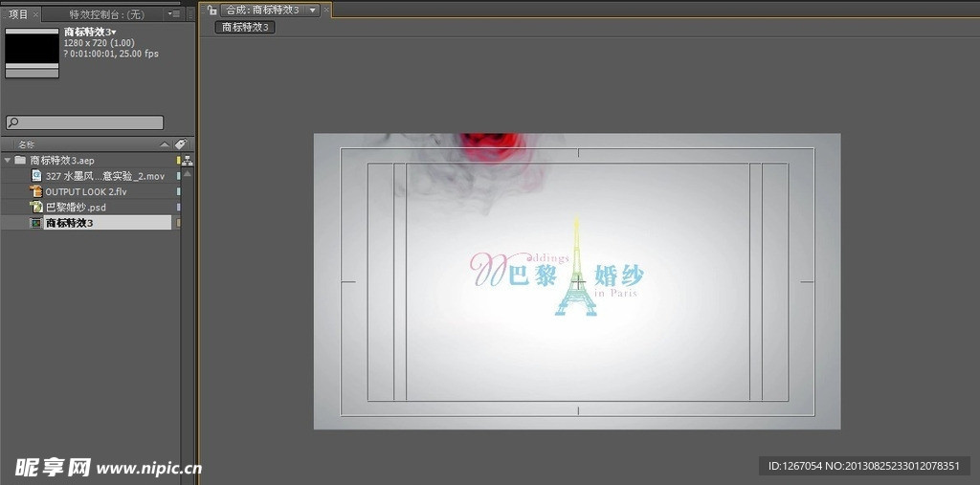Click the composition thumbnail preview

click(x=32, y=52)
